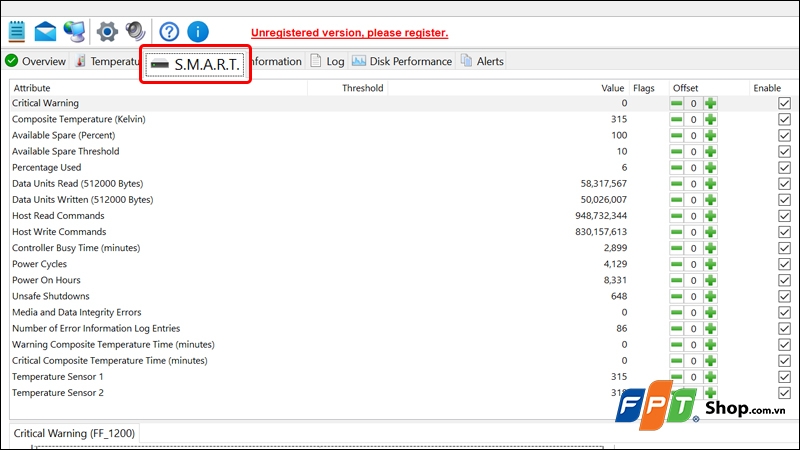Select the Percentage Used attribute row

click(403, 168)
